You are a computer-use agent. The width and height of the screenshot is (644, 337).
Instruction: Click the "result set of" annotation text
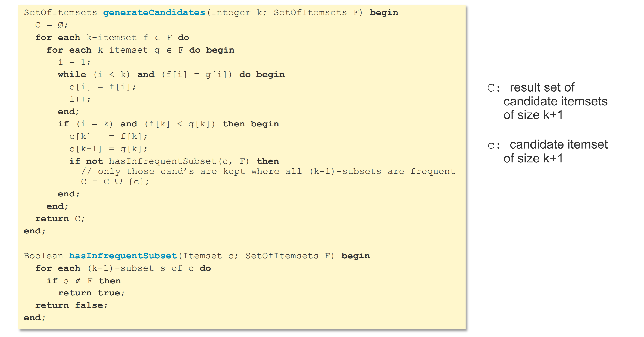542,87
